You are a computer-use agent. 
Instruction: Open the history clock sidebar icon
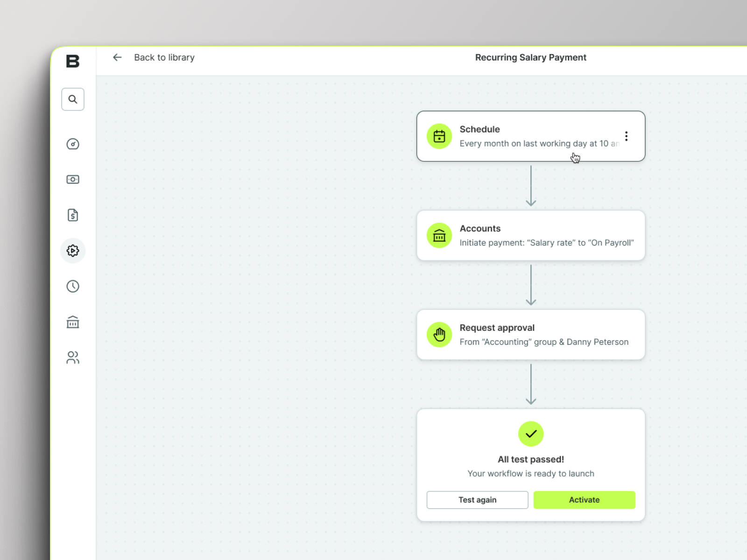(73, 287)
